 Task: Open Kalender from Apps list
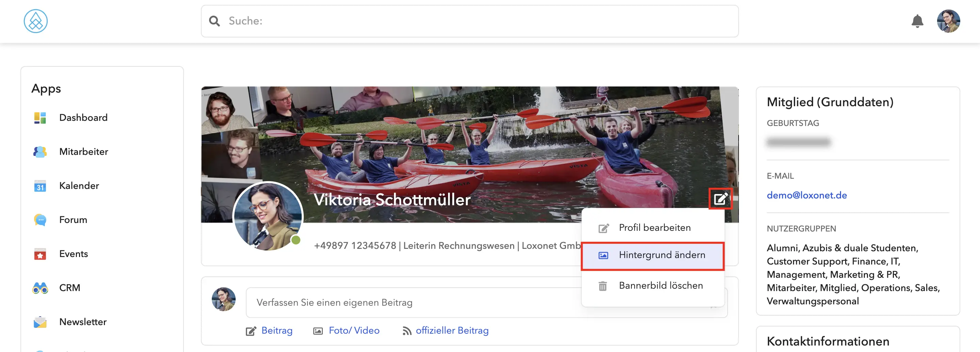(79, 186)
